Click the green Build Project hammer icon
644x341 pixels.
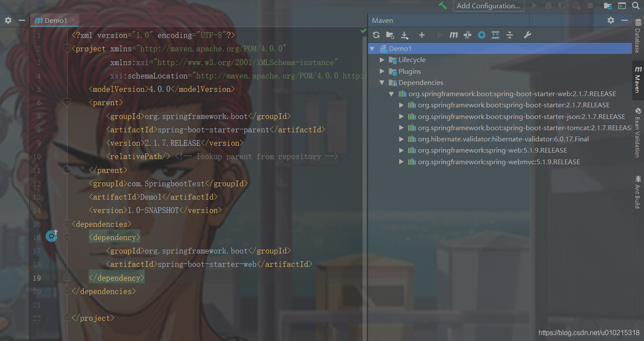443,6
